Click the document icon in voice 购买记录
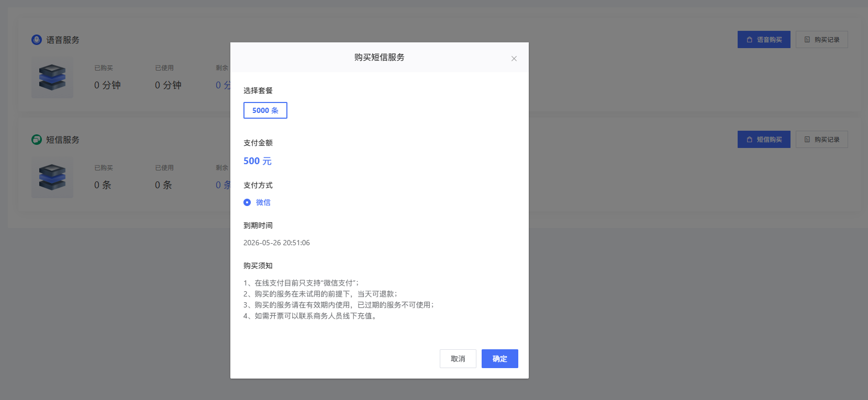 807,40
